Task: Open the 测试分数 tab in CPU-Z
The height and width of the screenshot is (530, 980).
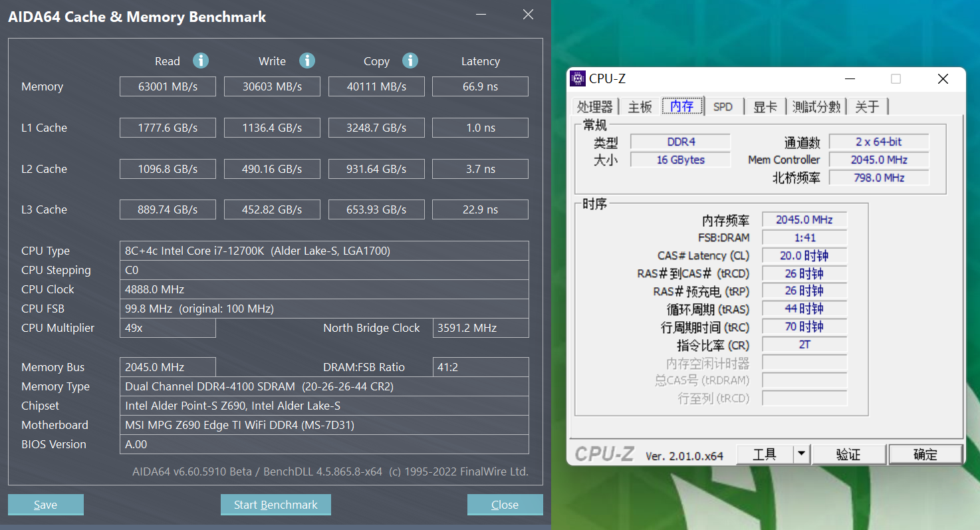Action: (817, 106)
